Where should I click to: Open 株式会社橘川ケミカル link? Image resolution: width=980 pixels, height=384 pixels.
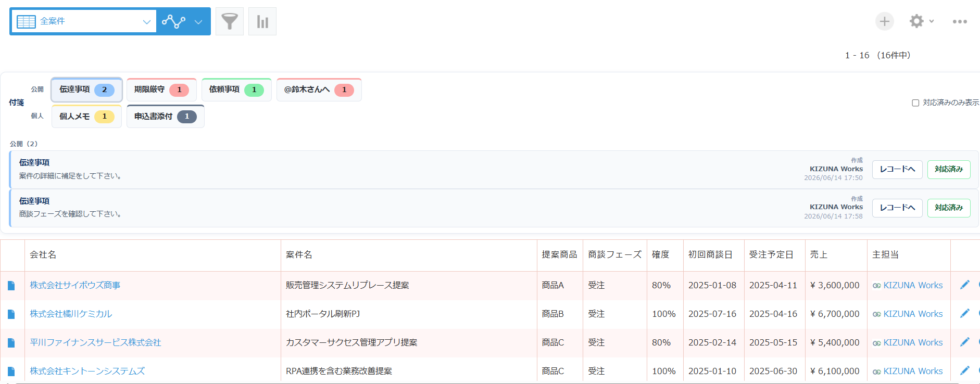coord(71,314)
